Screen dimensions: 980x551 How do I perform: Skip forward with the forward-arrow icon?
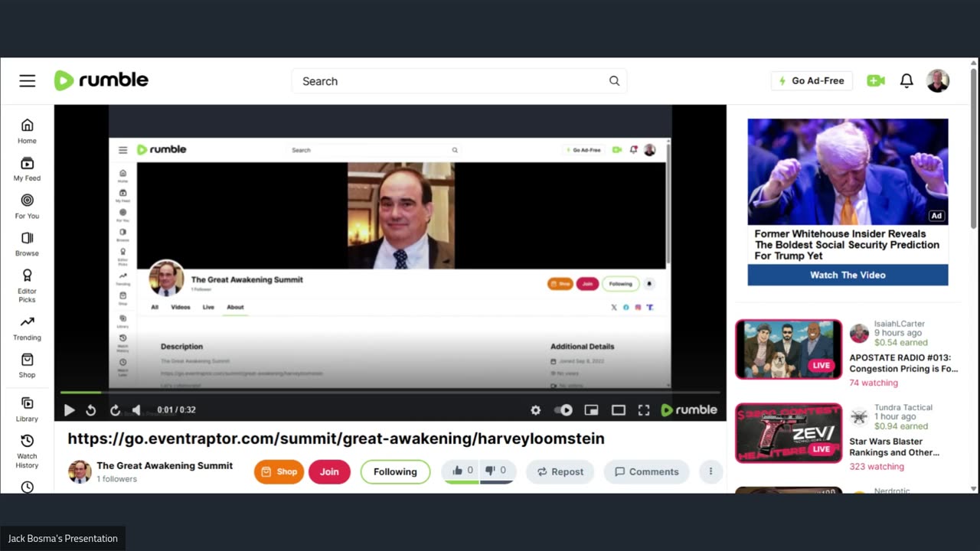coord(115,410)
